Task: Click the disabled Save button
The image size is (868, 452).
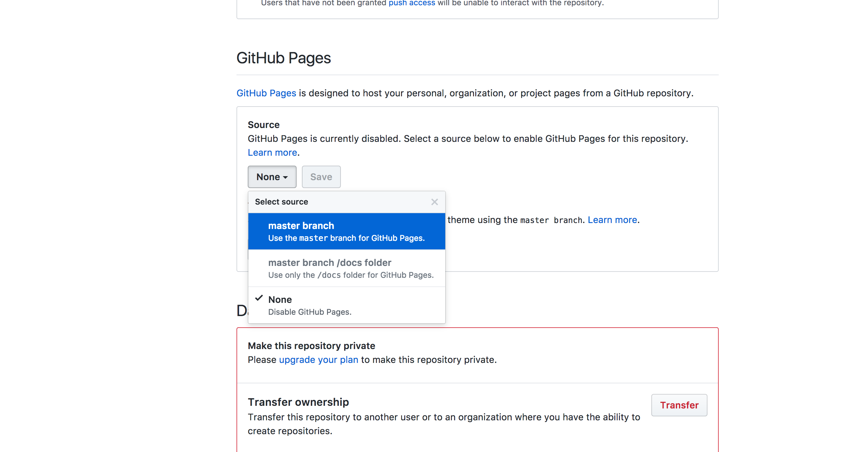Action: 321,177
